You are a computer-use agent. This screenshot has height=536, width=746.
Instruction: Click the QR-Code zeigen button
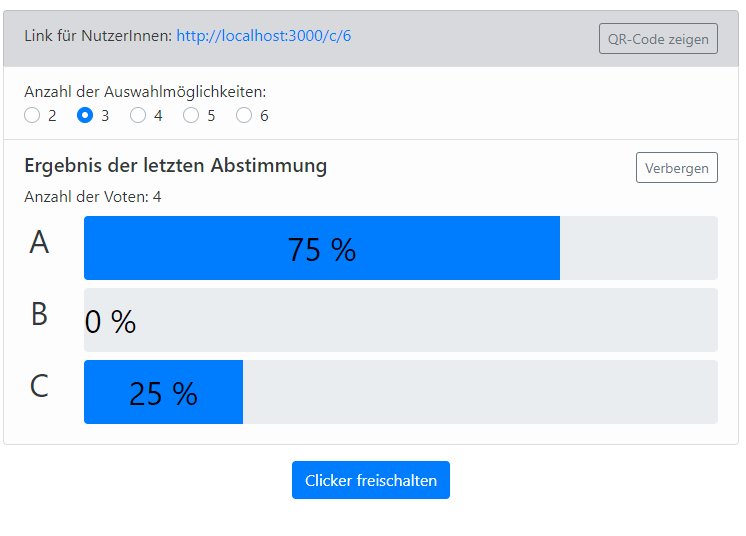click(658, 39)
